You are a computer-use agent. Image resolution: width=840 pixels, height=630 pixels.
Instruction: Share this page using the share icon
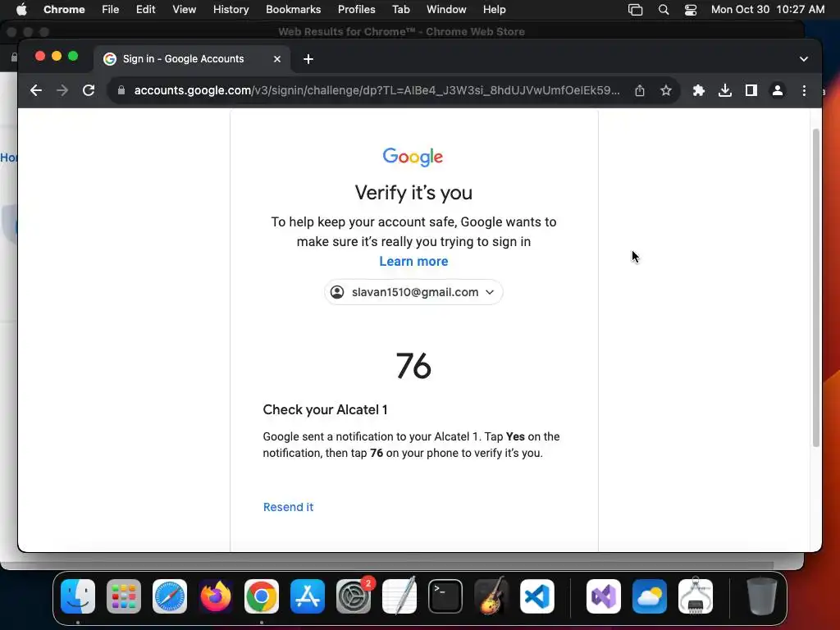click(x=640, y=90)
